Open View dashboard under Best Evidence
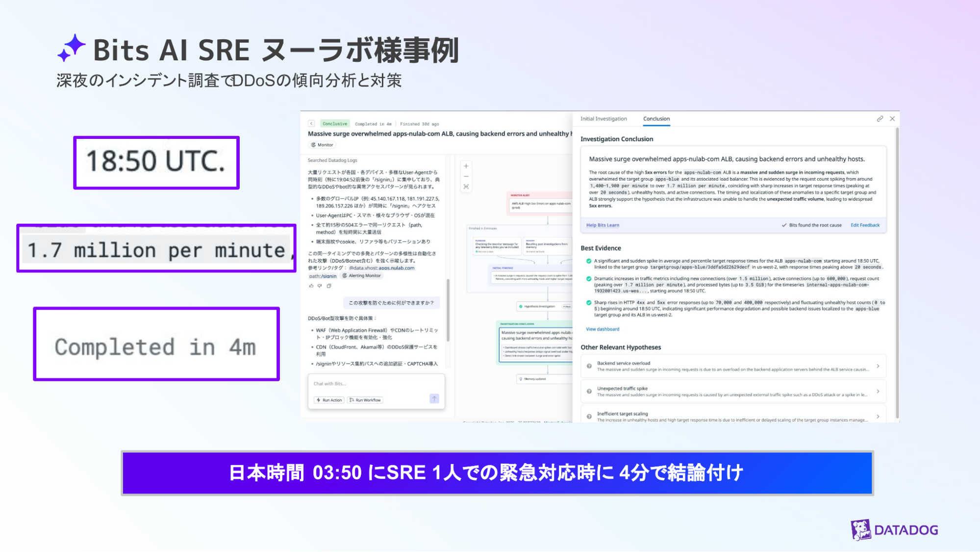Image resolution: width=980 pixels, height=552 pixels. (603, 329)
